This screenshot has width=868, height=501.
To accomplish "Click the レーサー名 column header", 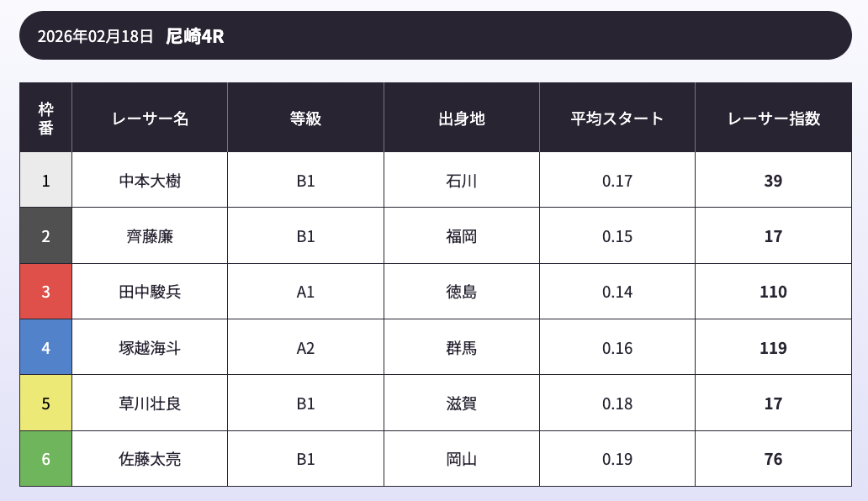I will 150,119.
